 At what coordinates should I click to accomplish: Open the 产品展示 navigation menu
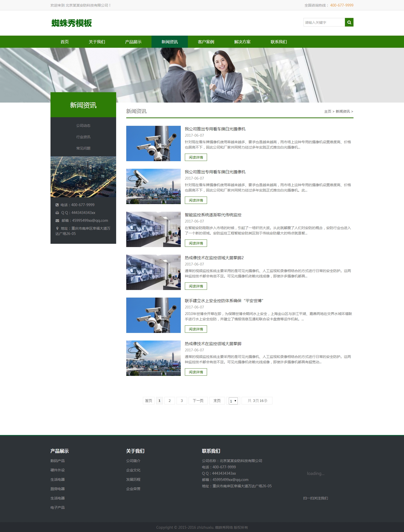tap(133, 42)
